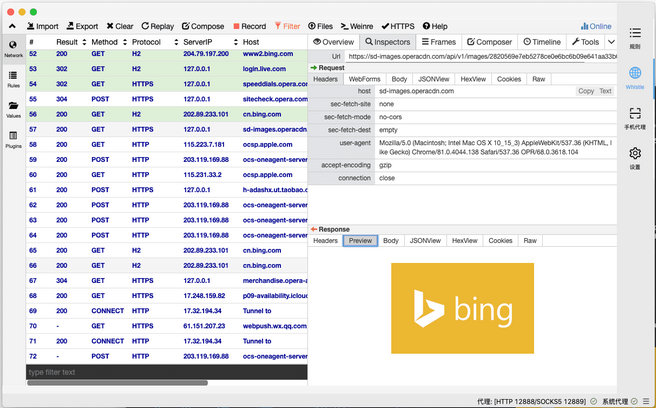Click the Online status indicator
The height and width of the screenshot is (408, 656).
(x=596, y=26)
